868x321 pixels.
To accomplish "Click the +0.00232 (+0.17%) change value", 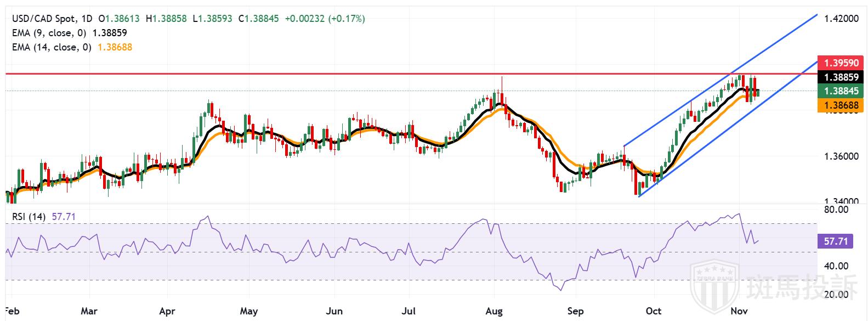I will point(325,19).
